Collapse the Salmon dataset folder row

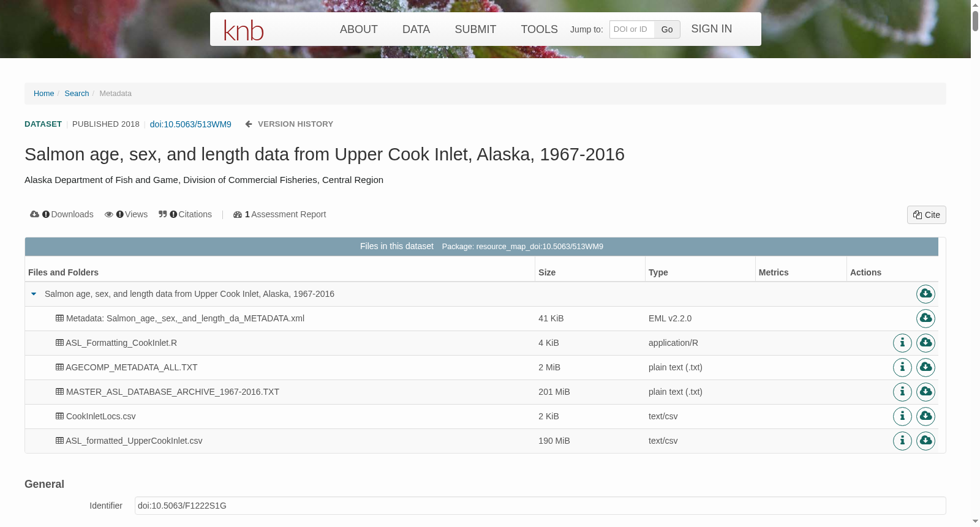[34, 294]
